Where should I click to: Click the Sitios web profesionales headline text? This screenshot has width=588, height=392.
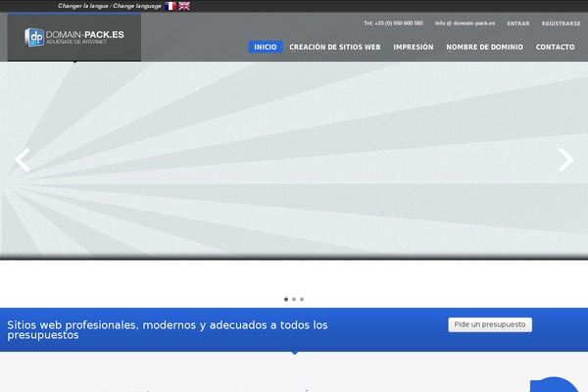168,329
